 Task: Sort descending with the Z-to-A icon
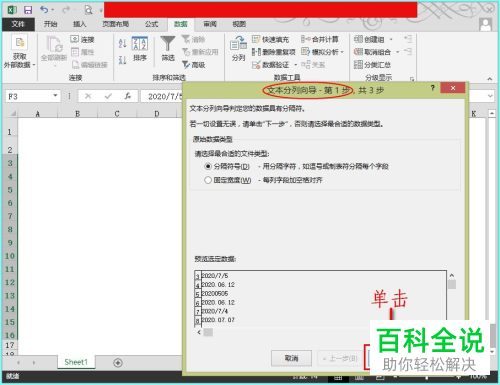122,60
